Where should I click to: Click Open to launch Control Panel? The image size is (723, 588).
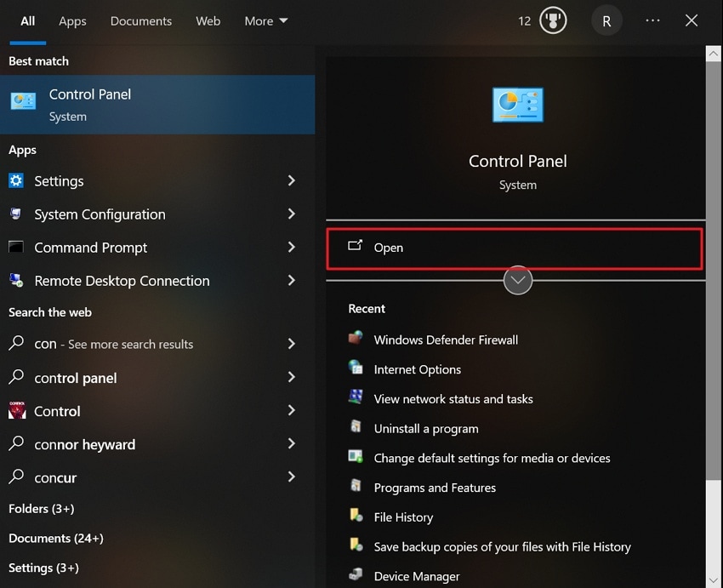tap(515, 248)
